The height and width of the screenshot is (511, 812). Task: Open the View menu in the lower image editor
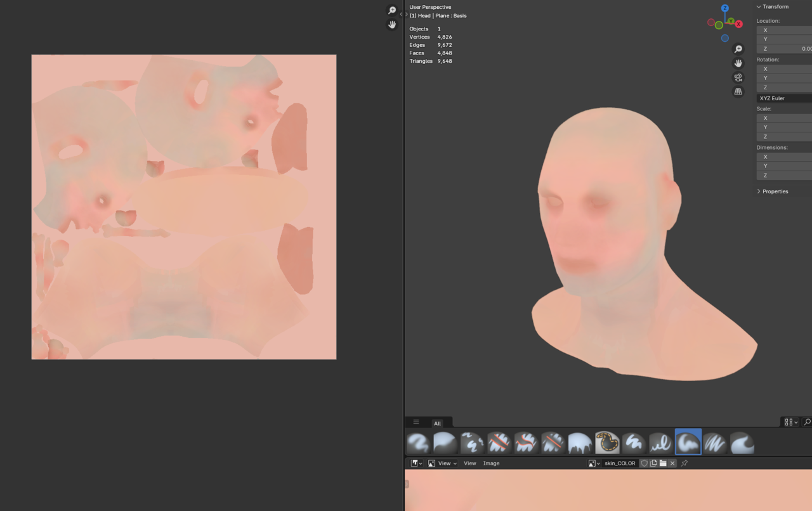(470, 463)
